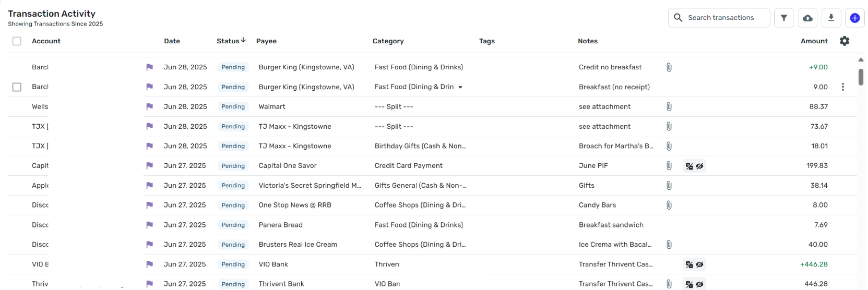The height and width of the screenshot is (290, 868).
Task: Click the Pending status on Walmart row
Action: [233, 106]
